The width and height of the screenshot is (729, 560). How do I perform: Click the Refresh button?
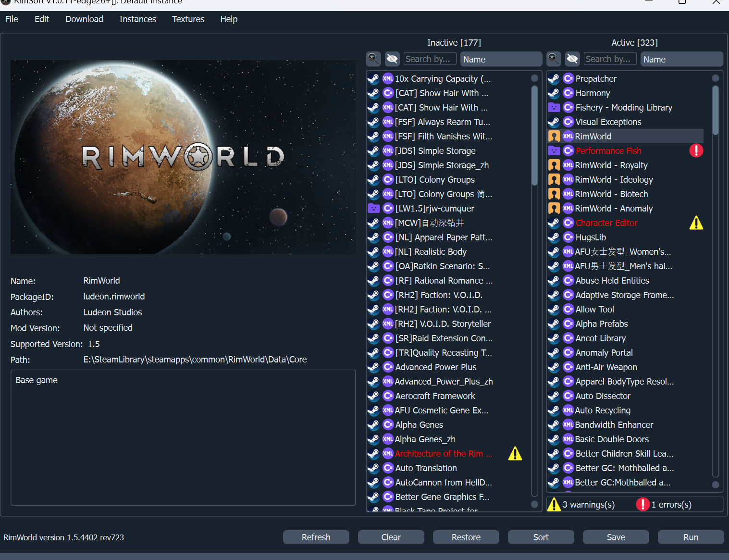[316, 537]
